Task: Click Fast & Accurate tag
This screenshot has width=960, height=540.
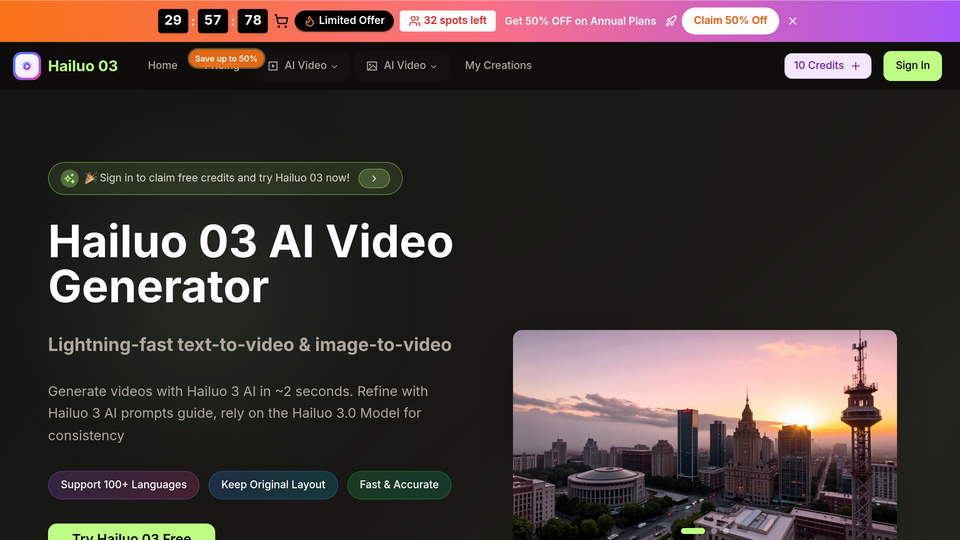Action: tap(399, 485)
